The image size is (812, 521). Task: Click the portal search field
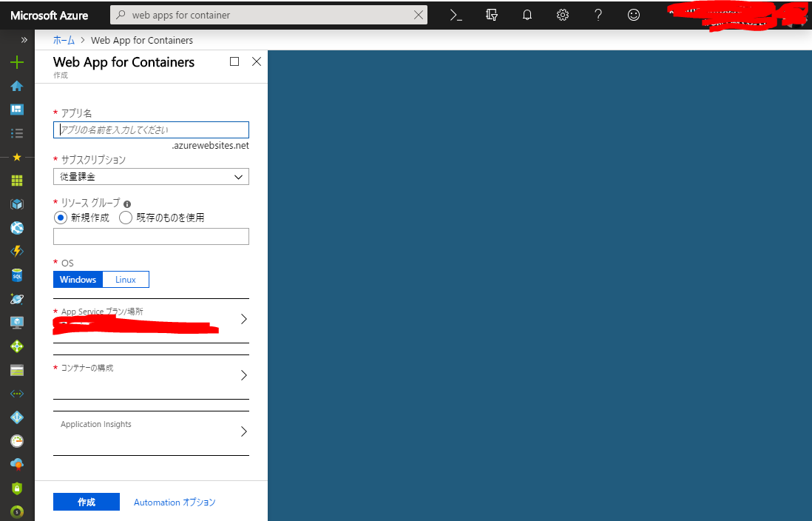click(269, 15)
